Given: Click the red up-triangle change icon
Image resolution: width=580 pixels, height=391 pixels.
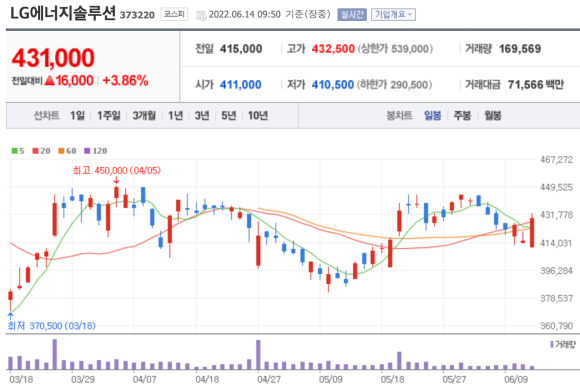Looking at the screenshot, I should [x=50, y=81].
